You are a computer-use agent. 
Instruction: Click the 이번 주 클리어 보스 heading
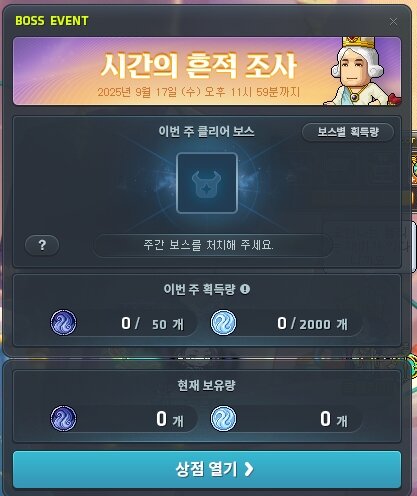pos(206,131)
